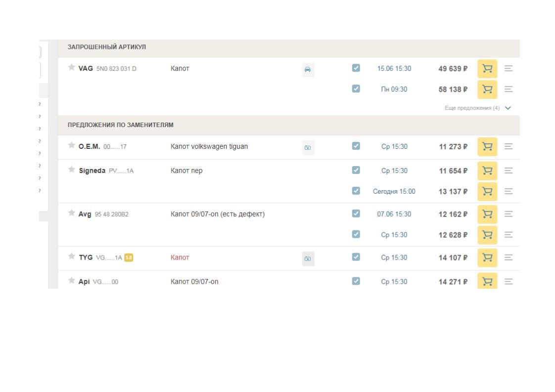Click the 15.06 15:30 delivery date
The height and width of the screenshot is (392, 555).
[394, 69]
